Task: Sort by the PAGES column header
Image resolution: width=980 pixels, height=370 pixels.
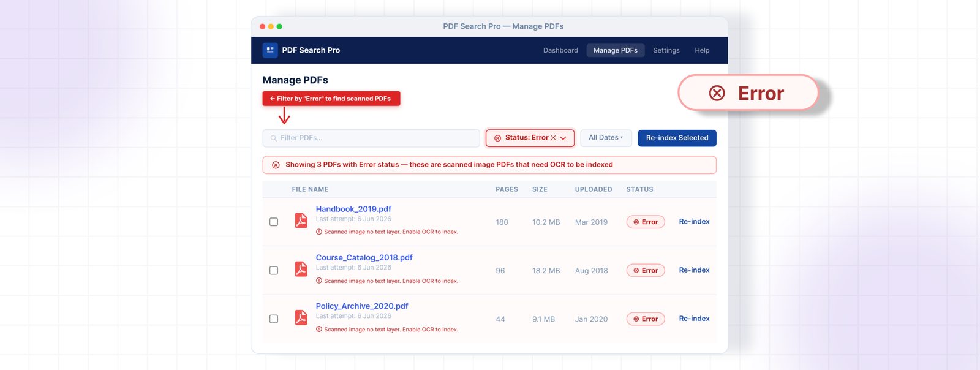Action: pos(507,189)
